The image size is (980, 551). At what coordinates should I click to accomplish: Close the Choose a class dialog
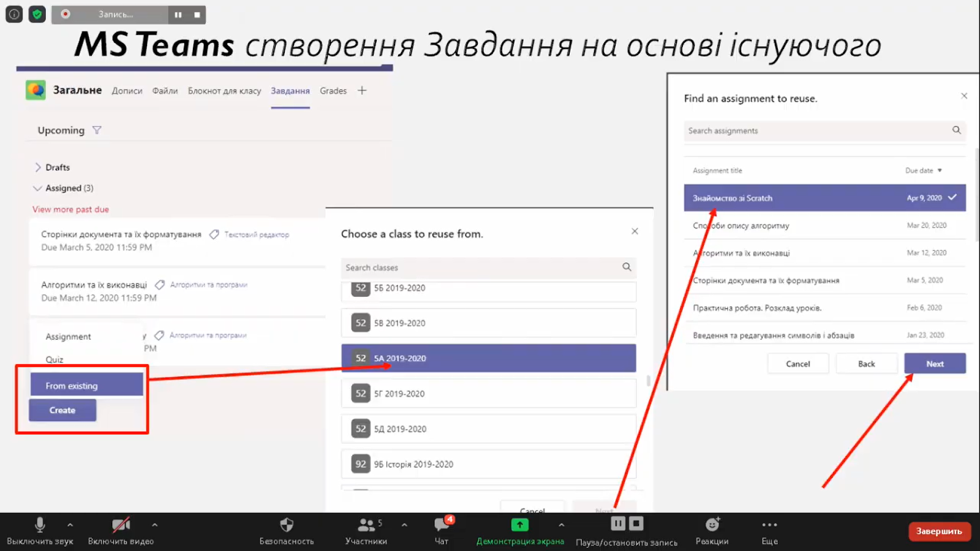(x=635, y=231)
